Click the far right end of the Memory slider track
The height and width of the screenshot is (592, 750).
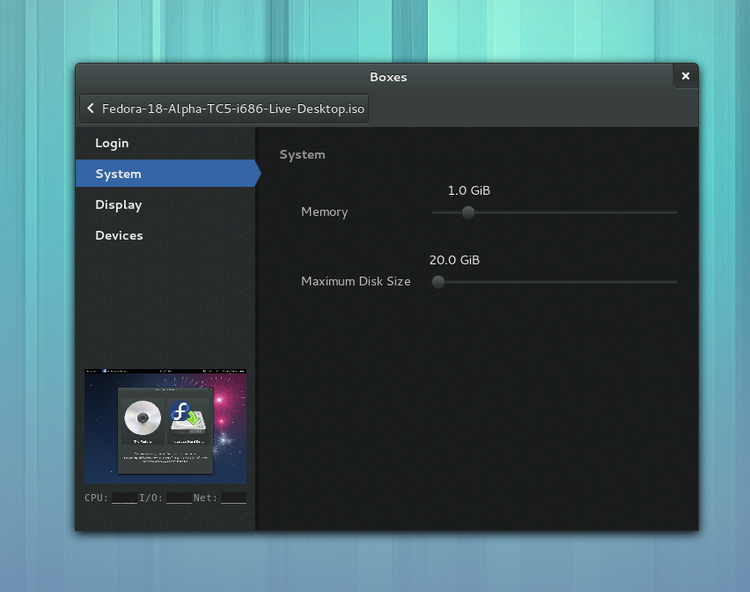pyautogui.click(x=674, y=212)
